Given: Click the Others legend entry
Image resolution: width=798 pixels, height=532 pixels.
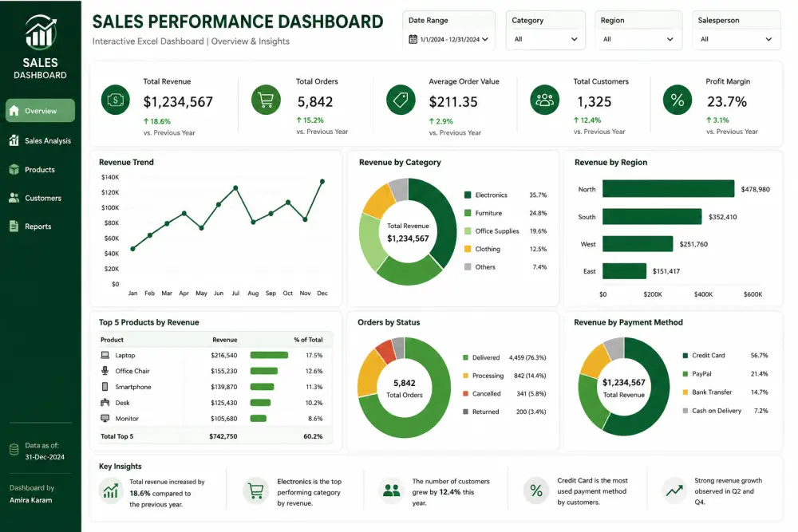Looking at the screenshot, I should tap(505, 267).
